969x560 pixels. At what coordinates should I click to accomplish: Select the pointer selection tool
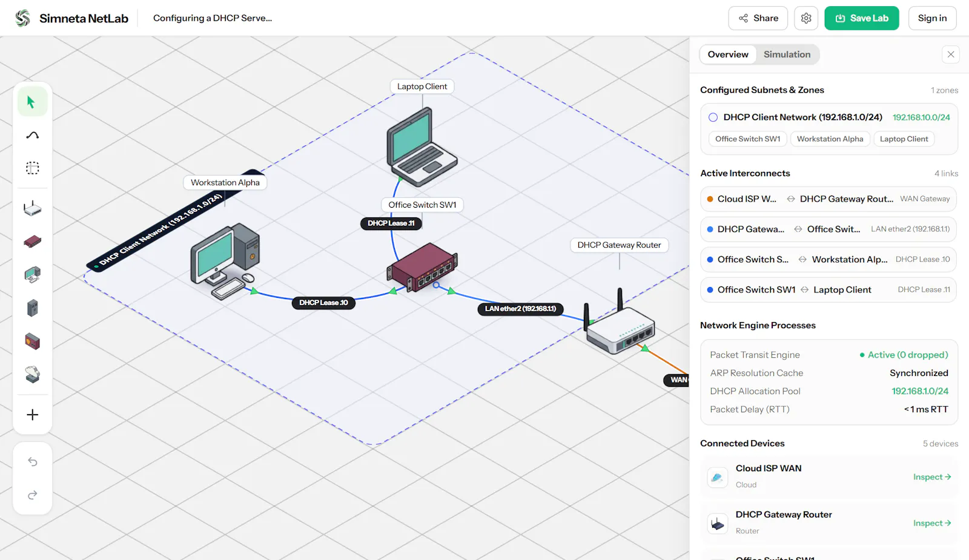coord(32,102)
